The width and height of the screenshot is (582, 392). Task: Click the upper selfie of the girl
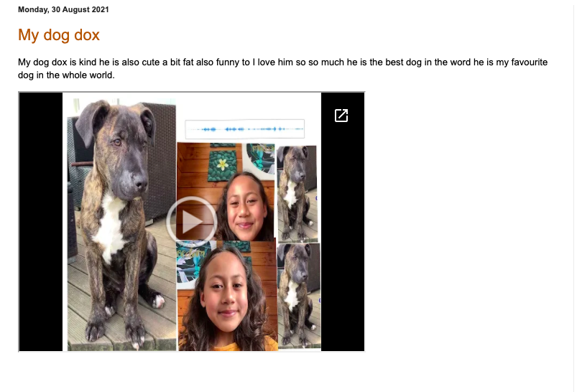[x=226, y=192]
